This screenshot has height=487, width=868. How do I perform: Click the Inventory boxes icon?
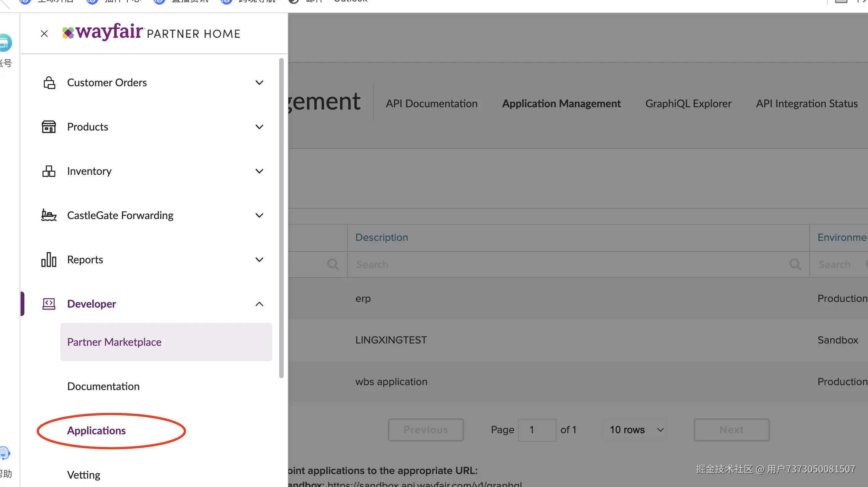point(49,171)
